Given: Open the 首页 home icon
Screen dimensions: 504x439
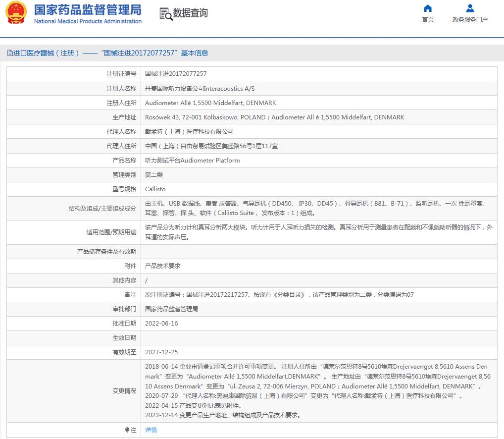Looking at the screenshot, I should [x=428, y=8].
